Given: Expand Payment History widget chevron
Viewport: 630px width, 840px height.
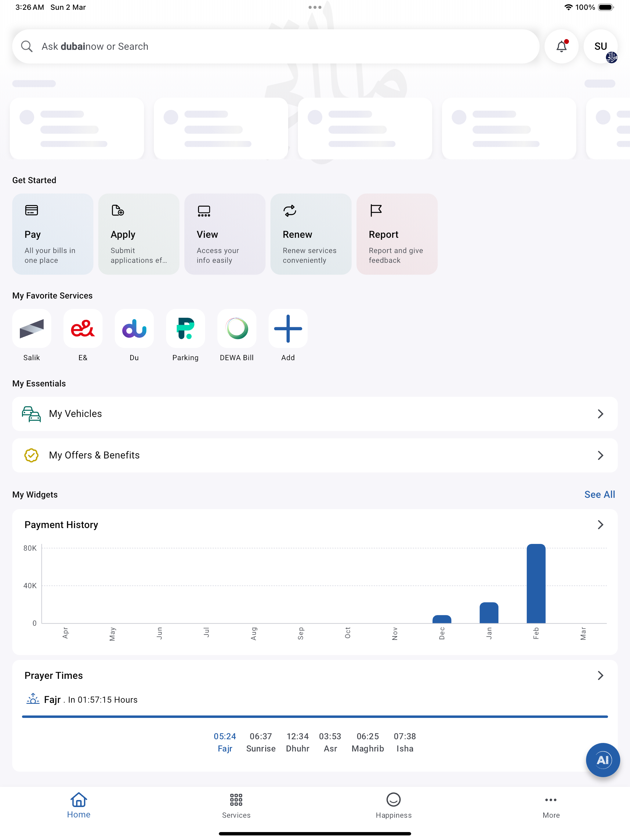Looking at the screenshot, I should [x=600, y=524].
